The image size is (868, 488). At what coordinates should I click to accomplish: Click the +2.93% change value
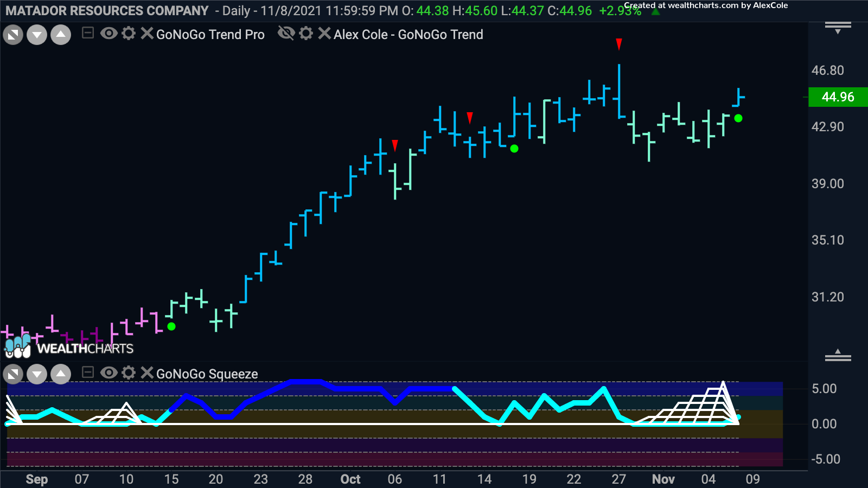[x=620, y=11]
